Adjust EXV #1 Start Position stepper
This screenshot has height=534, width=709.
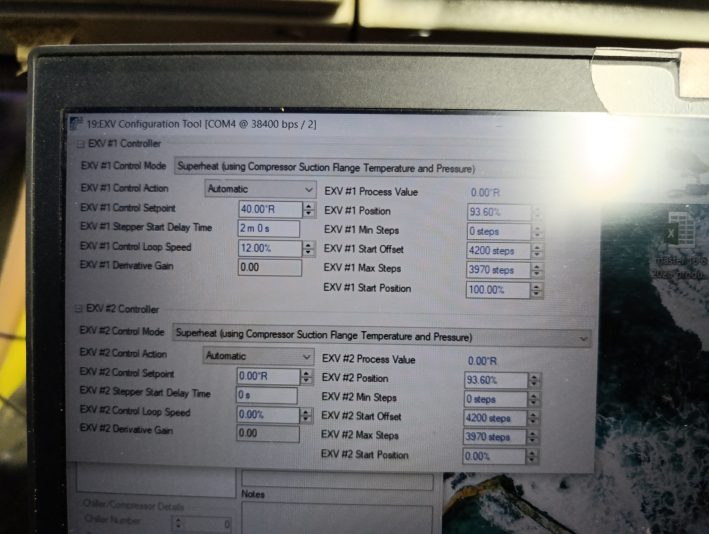pyautogui.click(x=536, y=290)
